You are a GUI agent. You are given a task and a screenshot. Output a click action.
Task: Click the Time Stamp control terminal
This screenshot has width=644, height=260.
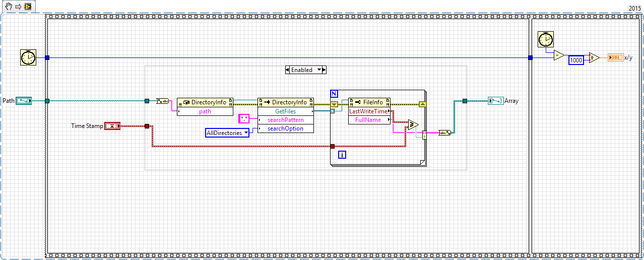point(112,126)
